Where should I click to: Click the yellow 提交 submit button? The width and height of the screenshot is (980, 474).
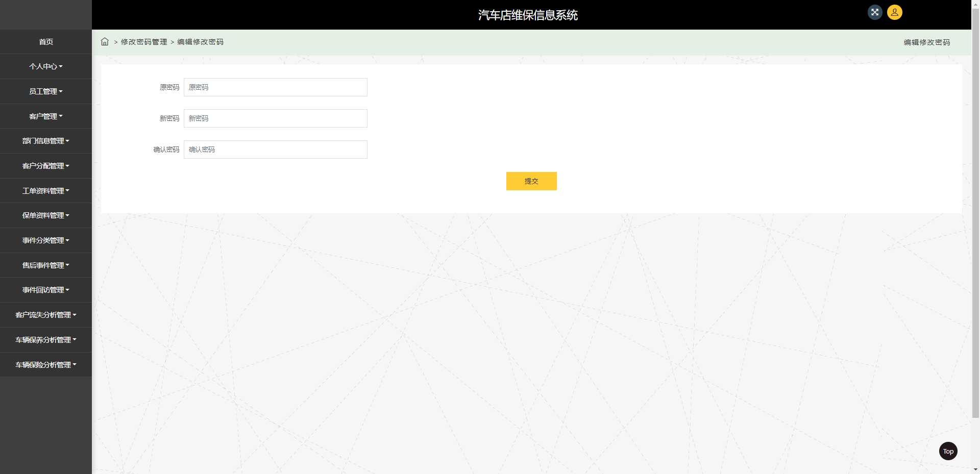[x=531, y=181]
